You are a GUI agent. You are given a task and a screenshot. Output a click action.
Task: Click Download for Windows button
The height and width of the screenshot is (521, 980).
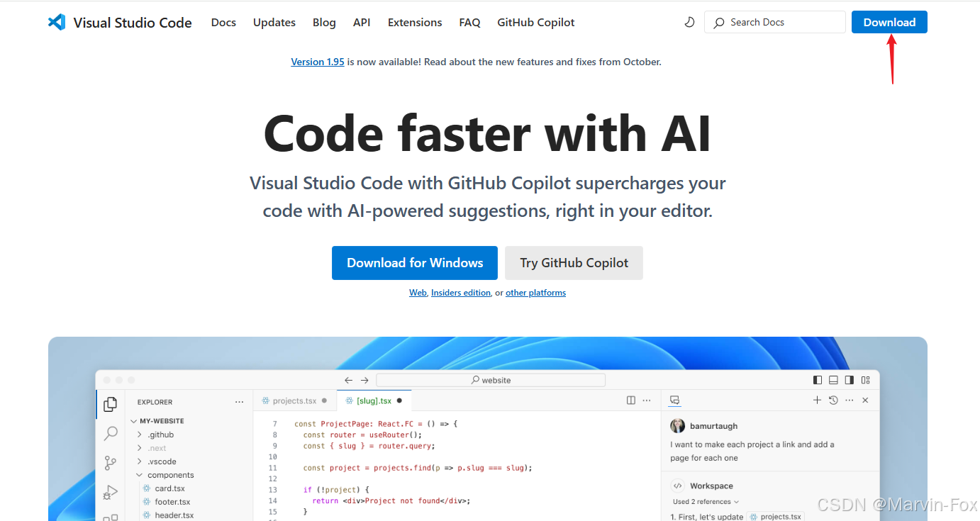[x=415, y=263]
